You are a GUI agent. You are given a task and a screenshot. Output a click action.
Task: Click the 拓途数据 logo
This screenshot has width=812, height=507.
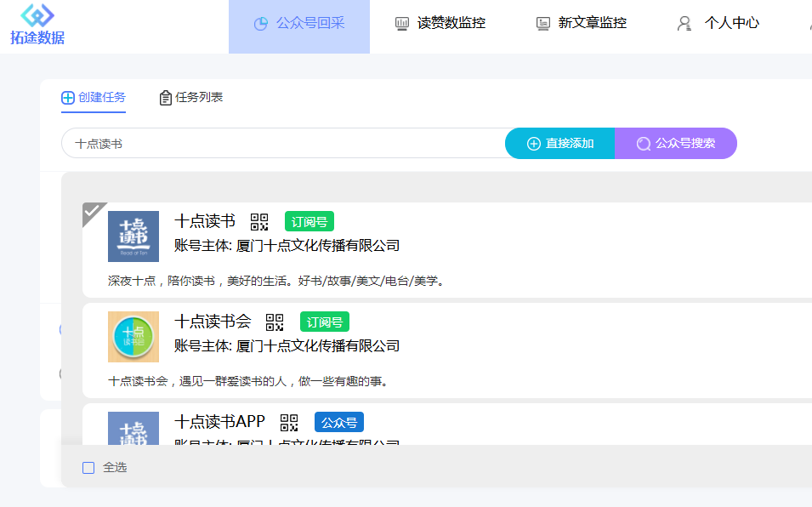click(37, 24)
